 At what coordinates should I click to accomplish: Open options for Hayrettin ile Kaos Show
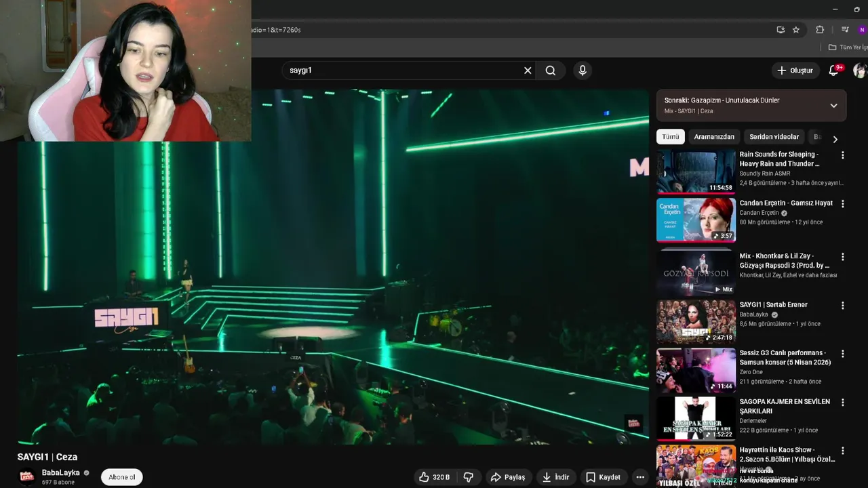(x=843, y=451)
